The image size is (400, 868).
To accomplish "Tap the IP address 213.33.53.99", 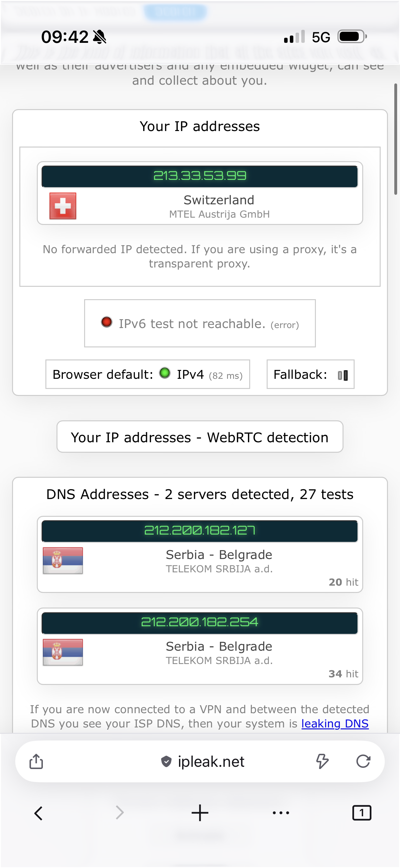I will point(200,176).
